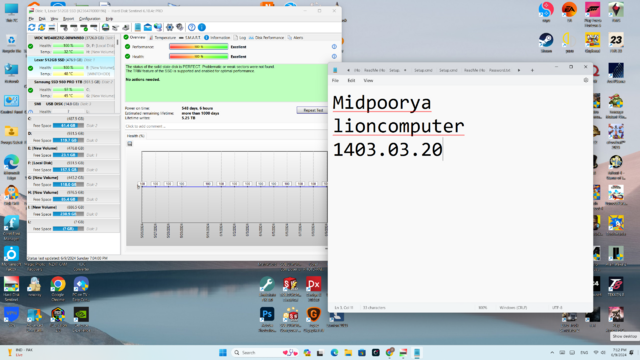The height and width of the screenshot is (360, 640).
Task: Click Windows (CRLF) in Notepad status bar
Action: tap(513, 308)
